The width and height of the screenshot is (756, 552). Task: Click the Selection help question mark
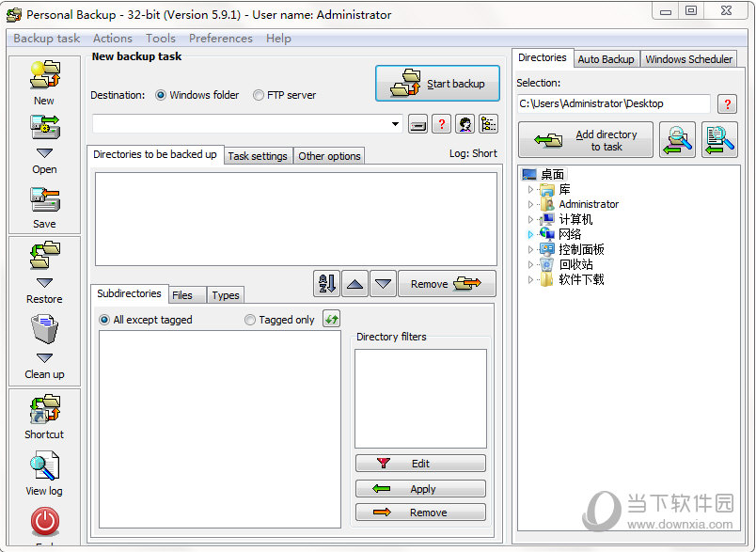pyautogui.click(x=727, y=103)
